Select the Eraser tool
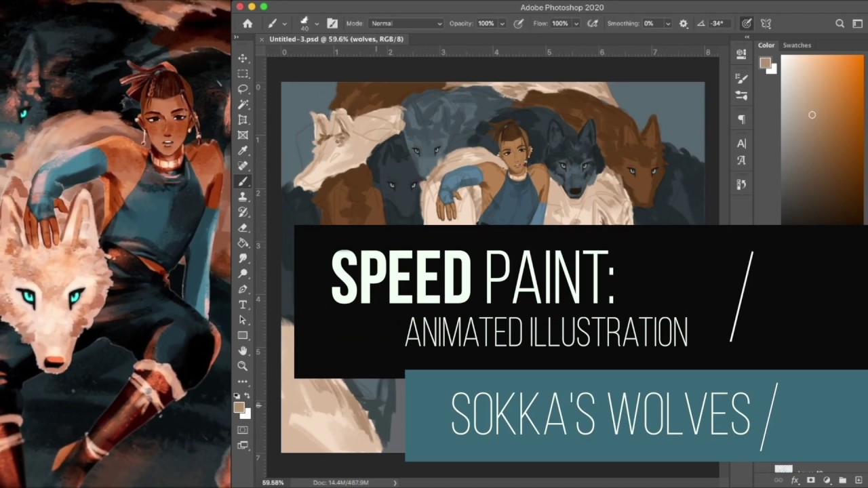 click(x=243, y=228)
